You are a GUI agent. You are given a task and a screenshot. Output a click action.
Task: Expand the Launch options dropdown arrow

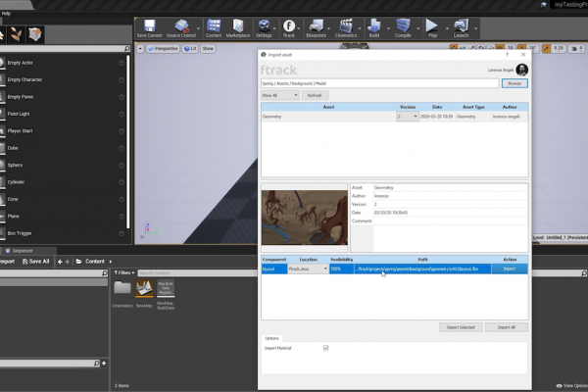coord(476,28)
